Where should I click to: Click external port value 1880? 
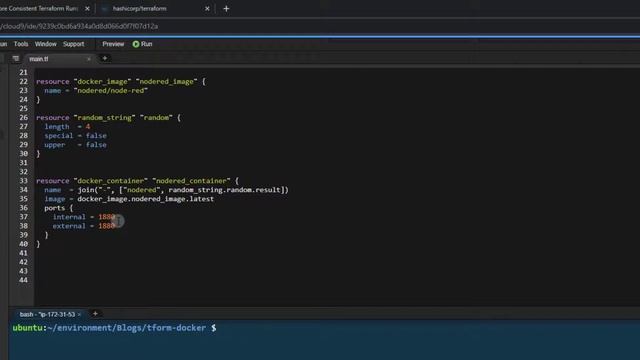click(x=107, y=226)
